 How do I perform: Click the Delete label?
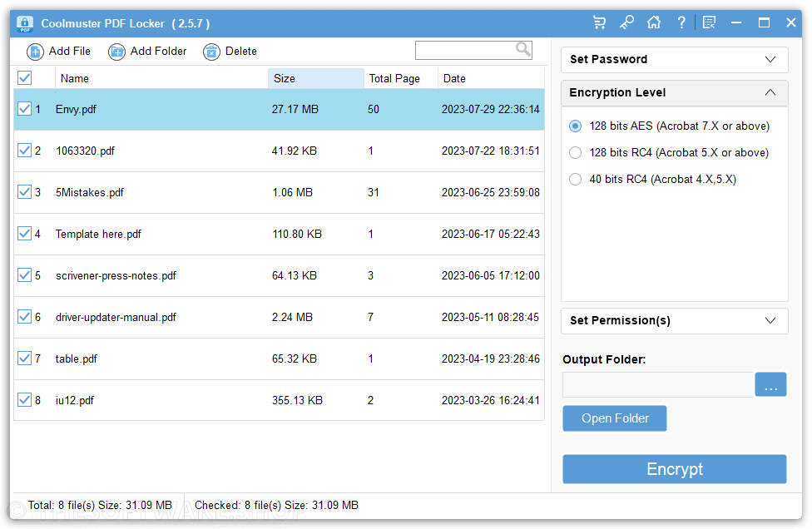(x=240, y=52)
